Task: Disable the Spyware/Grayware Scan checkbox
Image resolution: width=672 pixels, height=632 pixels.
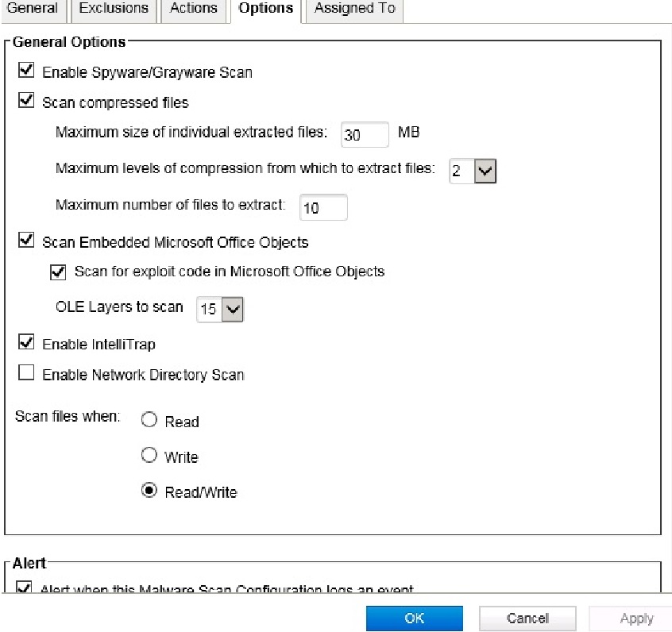Action: [26, 71]
